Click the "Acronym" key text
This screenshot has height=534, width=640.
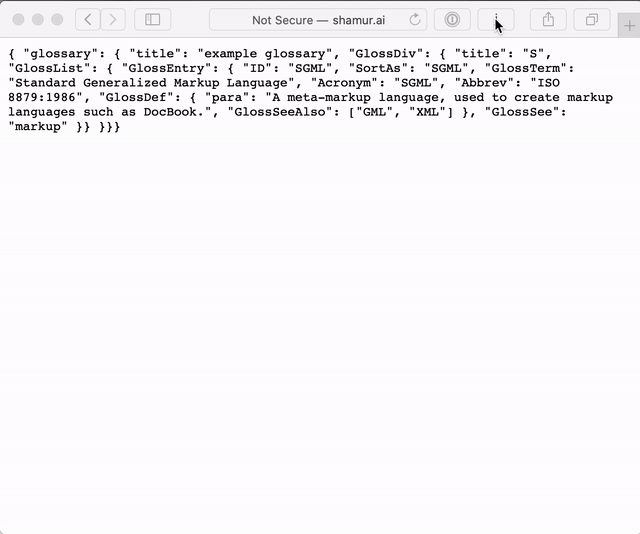(344, 83)
